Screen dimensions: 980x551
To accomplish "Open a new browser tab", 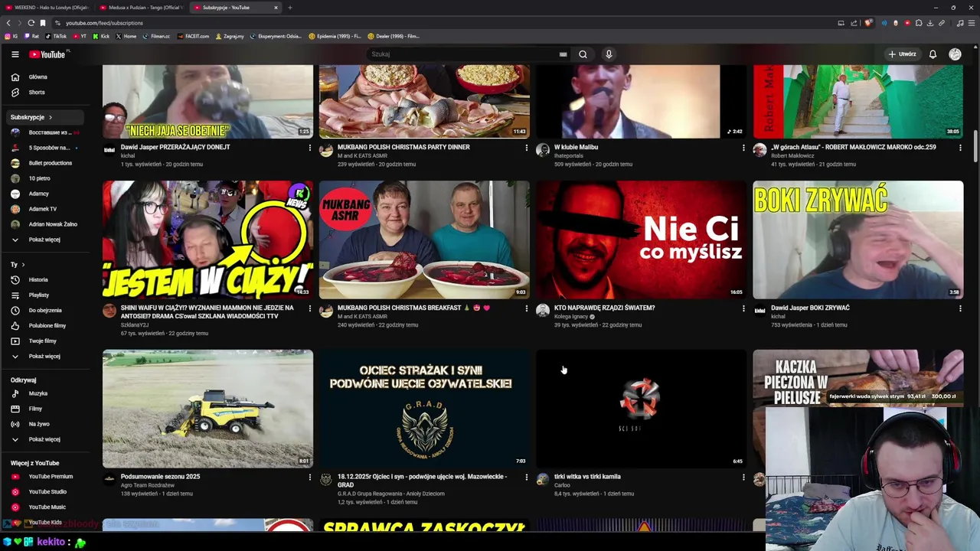I will click(x=290, y=8).
